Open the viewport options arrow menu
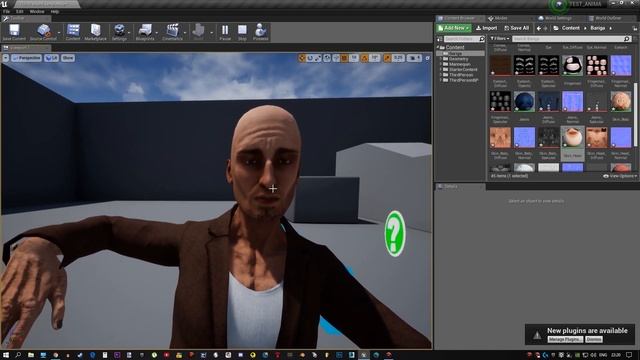The width and height of the screenshot is (640, 360). click(6, 58)
